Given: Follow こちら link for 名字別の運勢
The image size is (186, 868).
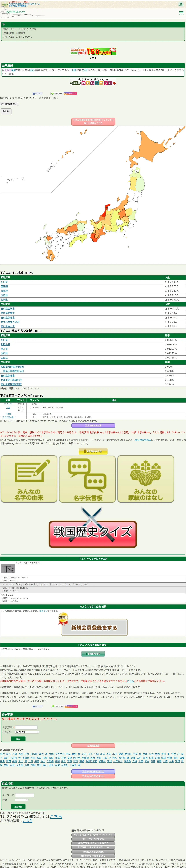Looking at the screenshot, I should pyautogui.click(x=28, y=821).
